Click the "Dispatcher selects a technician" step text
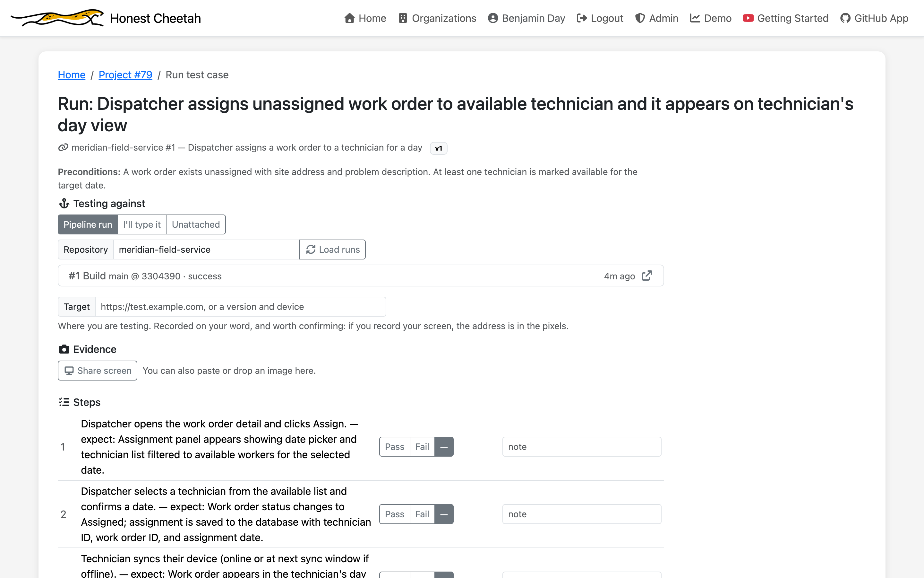Viewport: 924px width, 578px height. [226, 514]
